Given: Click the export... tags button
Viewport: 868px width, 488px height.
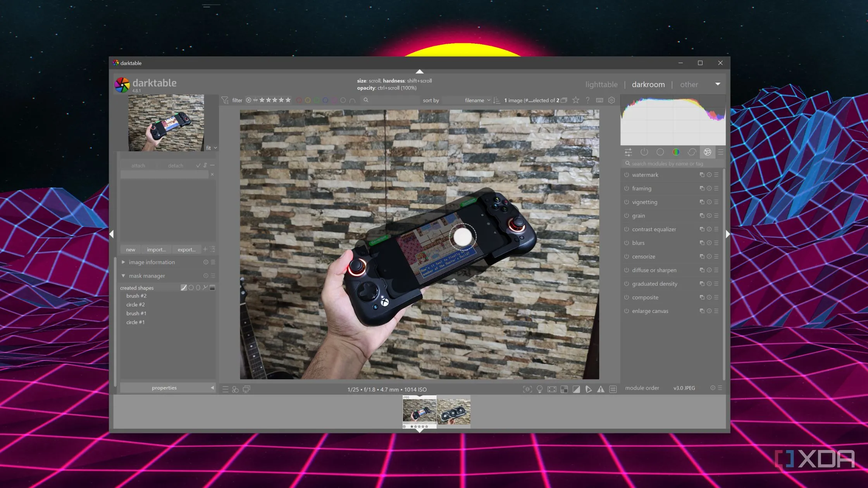Looking at the screenshot, I should 186,249.
